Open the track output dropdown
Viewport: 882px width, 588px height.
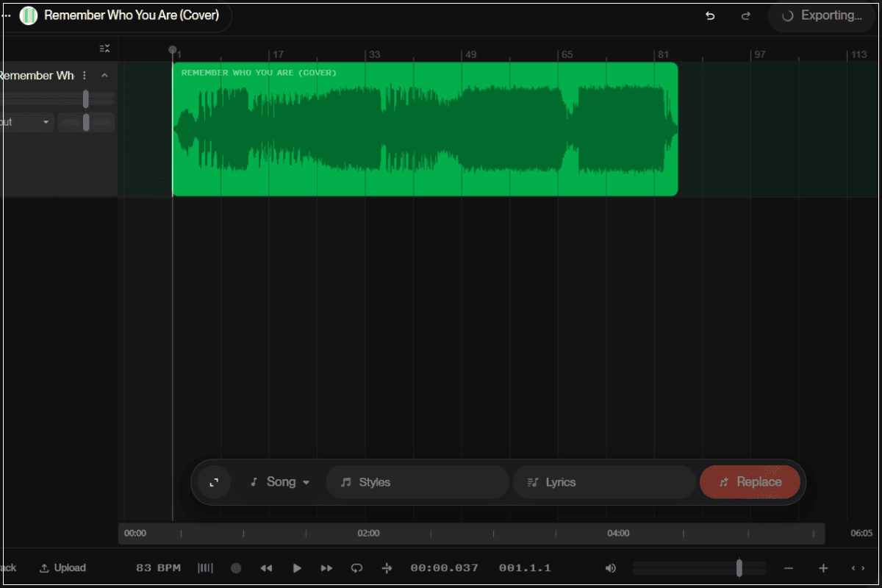click(x=26, y=122)
